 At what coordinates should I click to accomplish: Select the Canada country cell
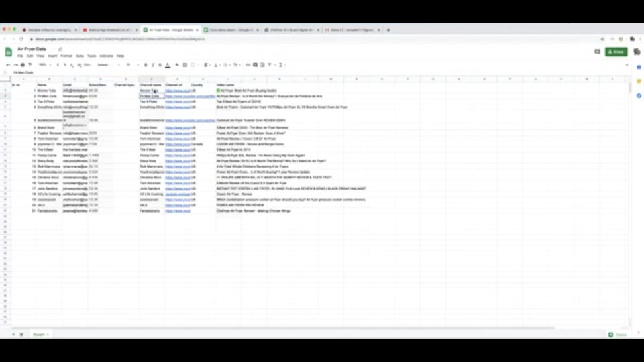pos(203,145)
